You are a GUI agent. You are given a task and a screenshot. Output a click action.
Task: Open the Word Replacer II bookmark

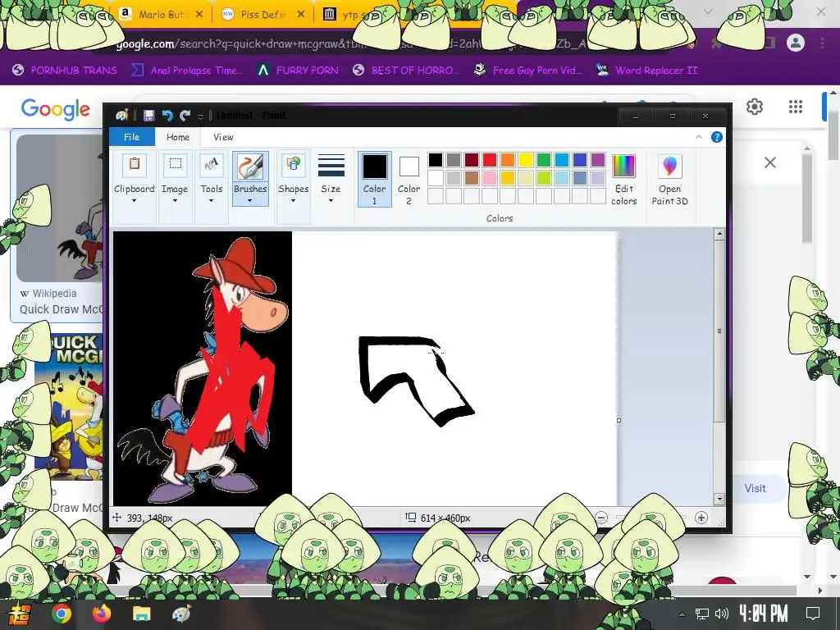point(646,71)
